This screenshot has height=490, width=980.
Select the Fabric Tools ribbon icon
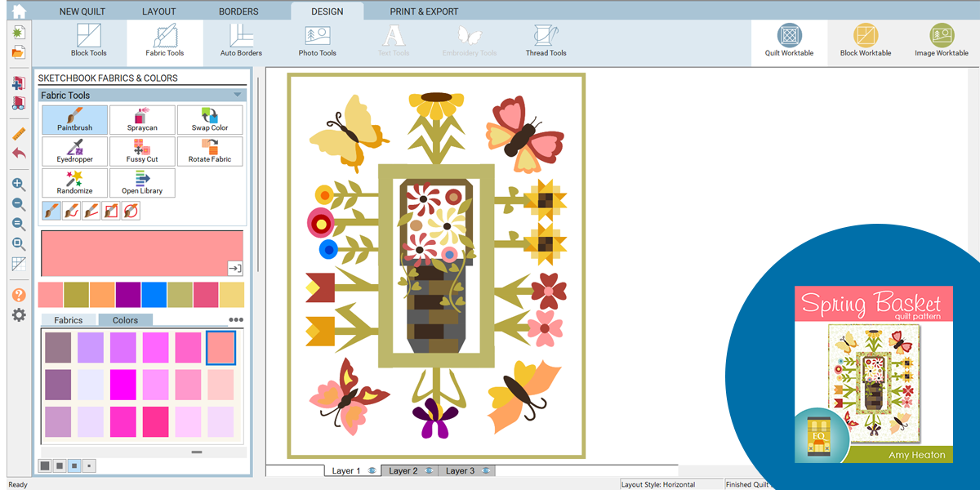165,41
